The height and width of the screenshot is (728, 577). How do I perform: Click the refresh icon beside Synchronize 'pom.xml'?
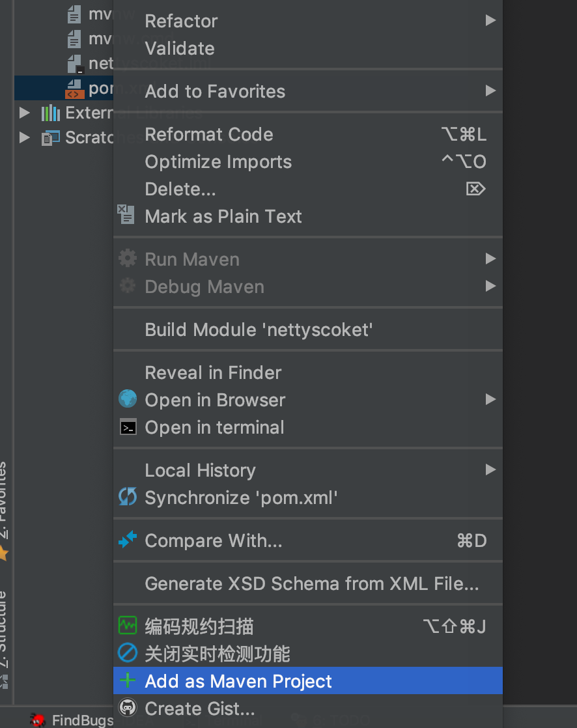pos(127,497)
